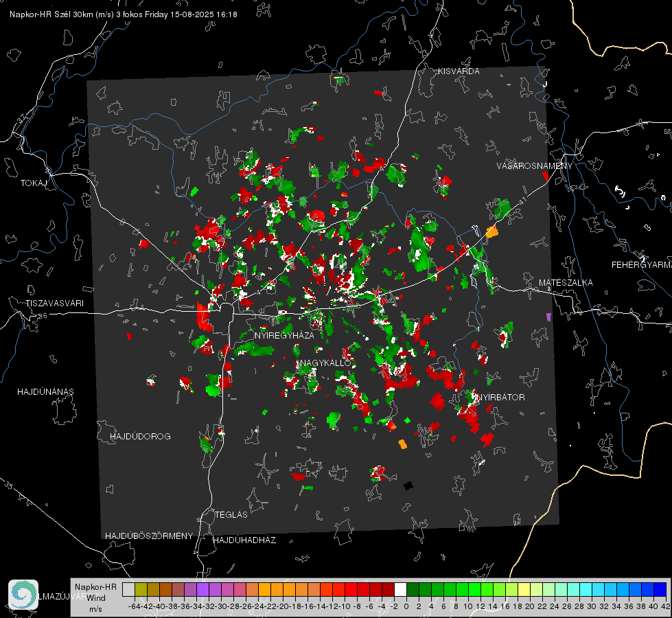
Task: Click the NYÍRBÁTOR town label
Action: (x=500, y=397)
